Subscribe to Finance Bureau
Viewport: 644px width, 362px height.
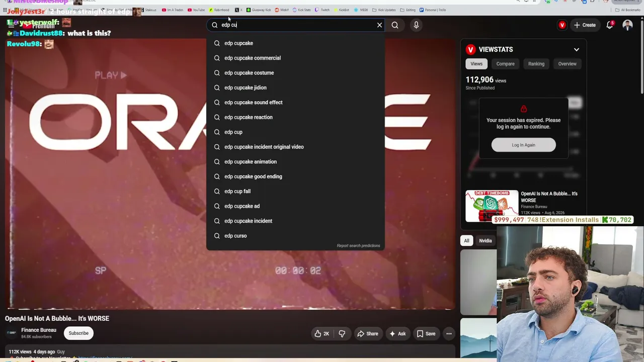click(78, 333)
